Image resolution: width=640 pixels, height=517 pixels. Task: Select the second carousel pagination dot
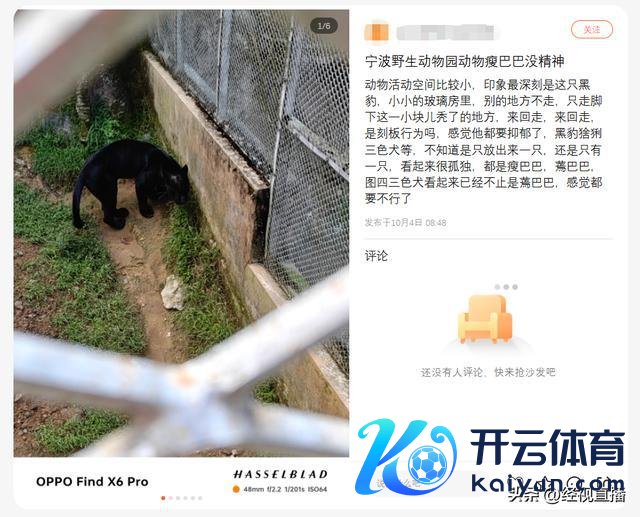point(171,498)
